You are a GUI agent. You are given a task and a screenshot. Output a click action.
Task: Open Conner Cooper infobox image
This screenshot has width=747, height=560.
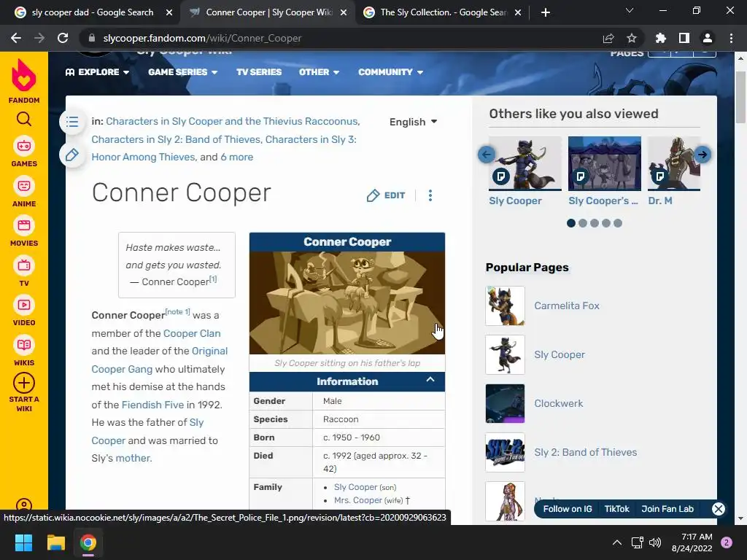(x=347, y=303)
